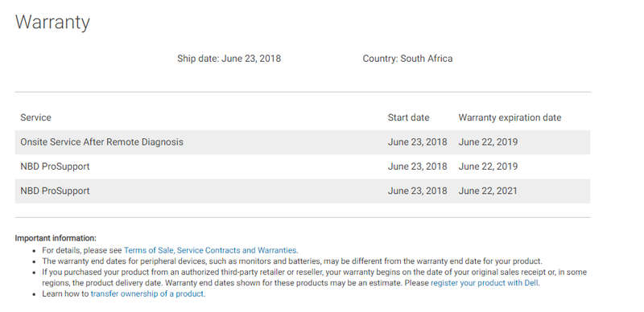Click register your product with Dell link
Image resolution: width=644 pixels, height=312 pixels.
485,283
